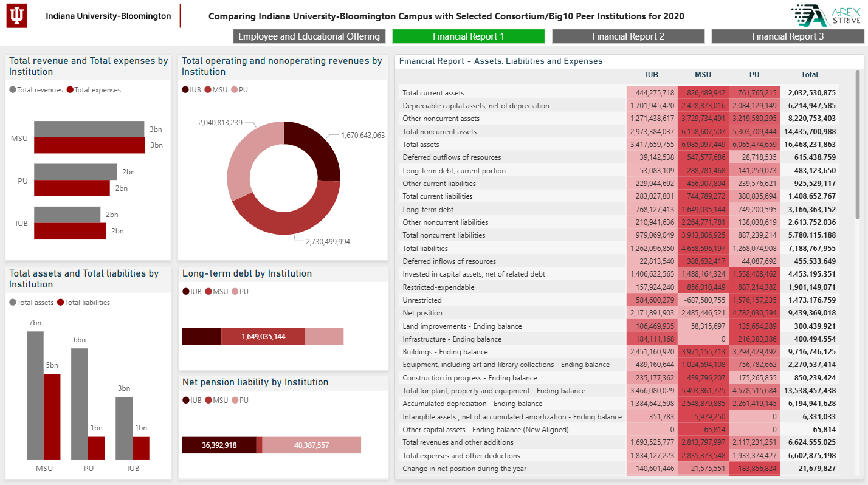
Task: Select the Long-term debt row label
Action: pyautogui.click(x=428, y=209)
